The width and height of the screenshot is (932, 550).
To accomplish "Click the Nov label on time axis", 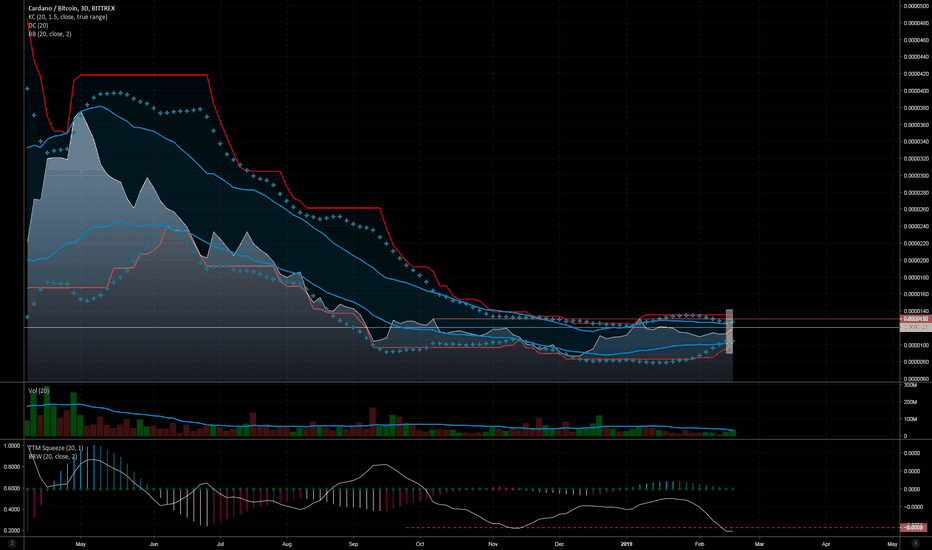I will pyautogui.click(x=493, y=544).
